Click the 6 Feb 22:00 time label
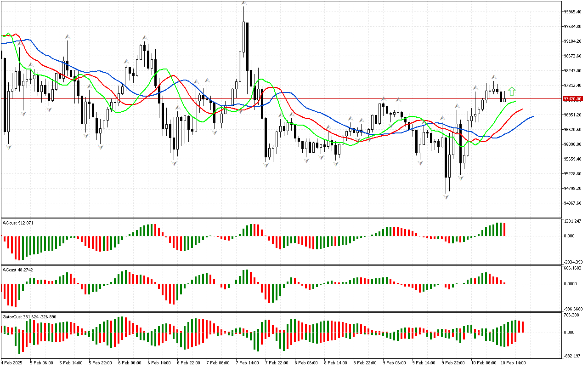 pos(189,362)
